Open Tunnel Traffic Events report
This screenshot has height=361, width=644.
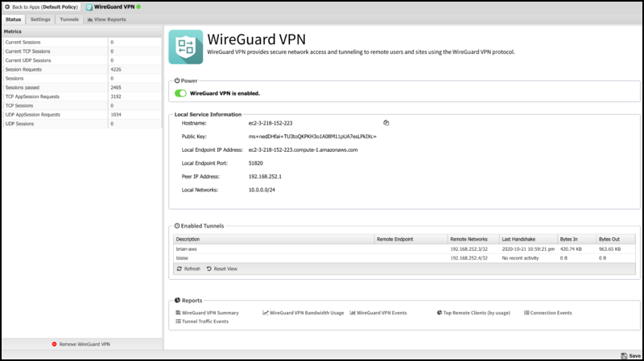tap(202, 322)
